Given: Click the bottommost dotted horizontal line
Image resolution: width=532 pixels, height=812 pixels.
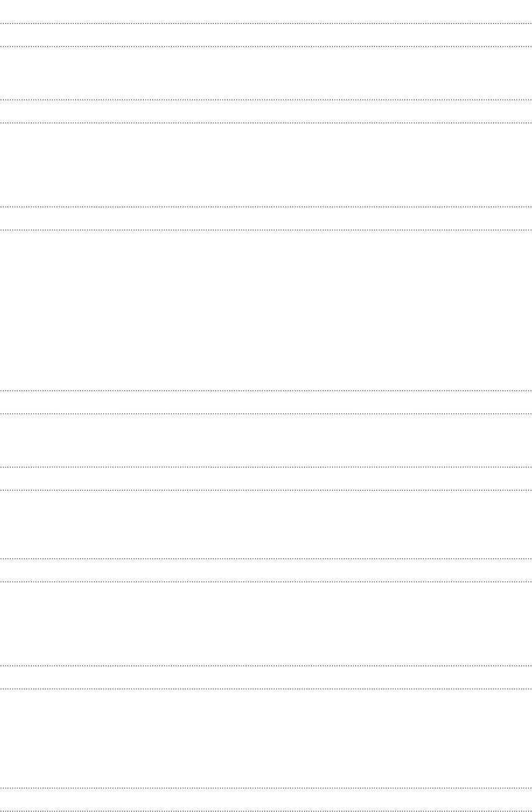Looking at the screenshot, I should coord(266,811).
